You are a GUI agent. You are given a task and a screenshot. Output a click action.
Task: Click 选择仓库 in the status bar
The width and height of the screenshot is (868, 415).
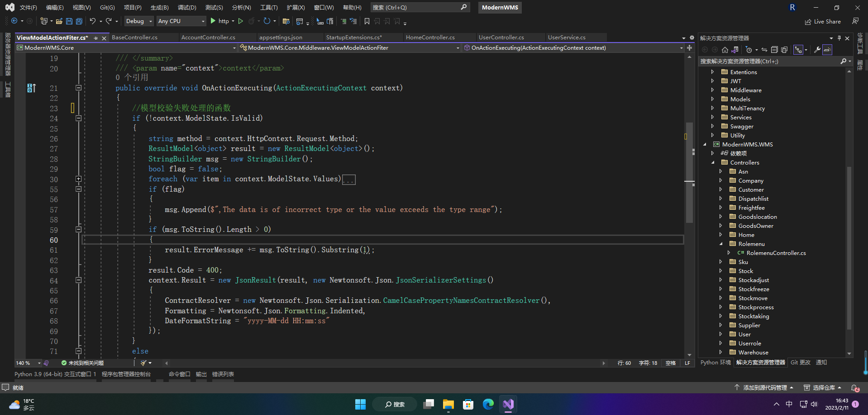823,388
